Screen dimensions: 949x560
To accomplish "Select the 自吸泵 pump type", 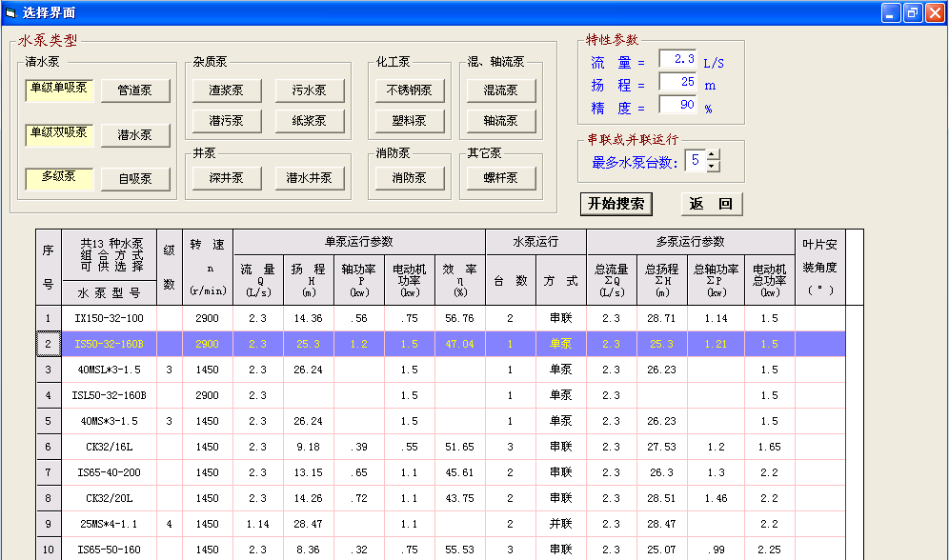I will [135, 179].
